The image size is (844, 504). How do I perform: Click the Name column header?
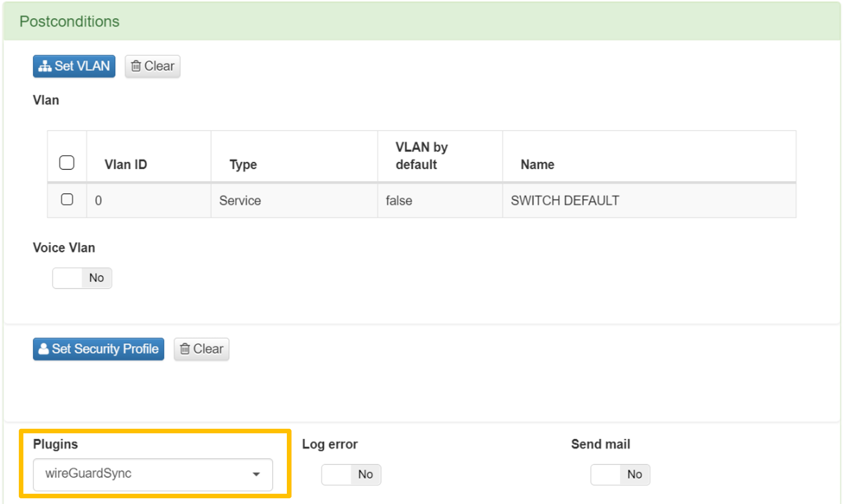click(x=537, y=165)
